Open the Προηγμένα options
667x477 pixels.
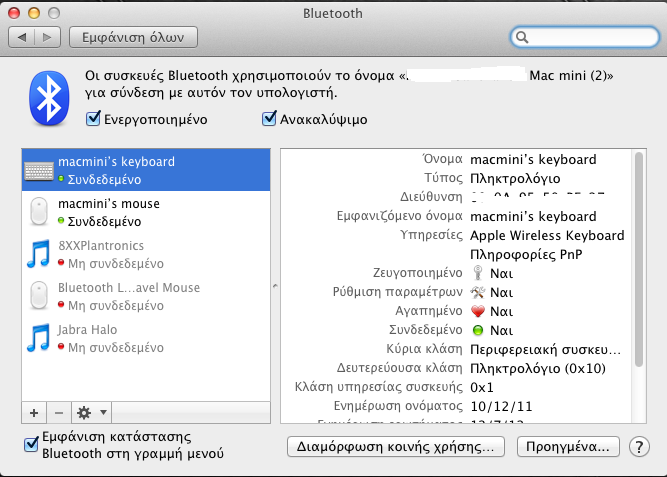(x=568, y=447)
